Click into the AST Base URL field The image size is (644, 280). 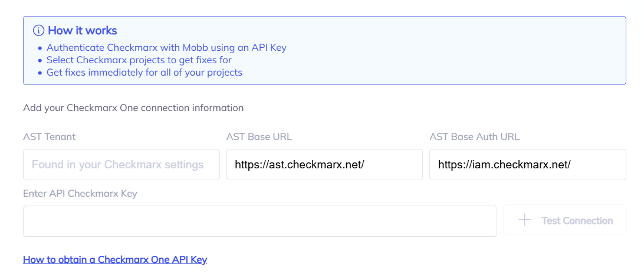coord(324,164)
